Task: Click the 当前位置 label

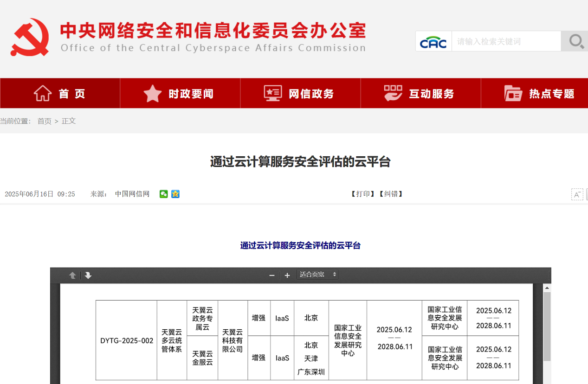Action: pos(16,121)
